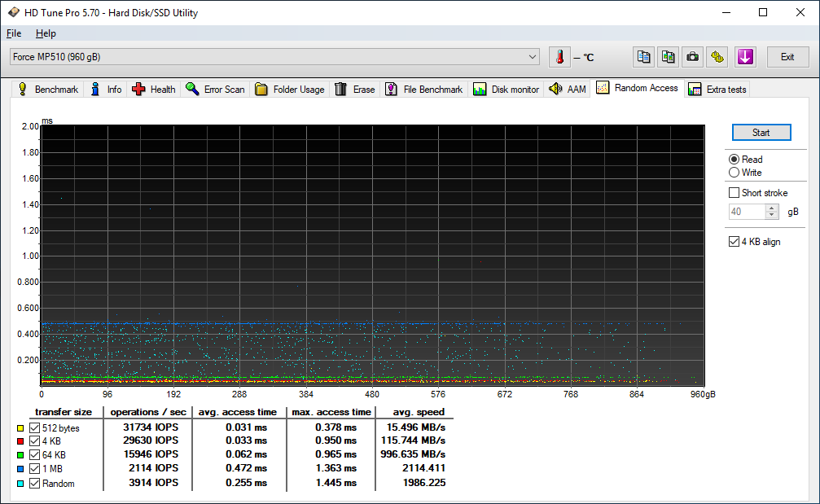Expand the Force MP510 drive dropdown
This screenshot has height=504, width=820.
point(533,57)
